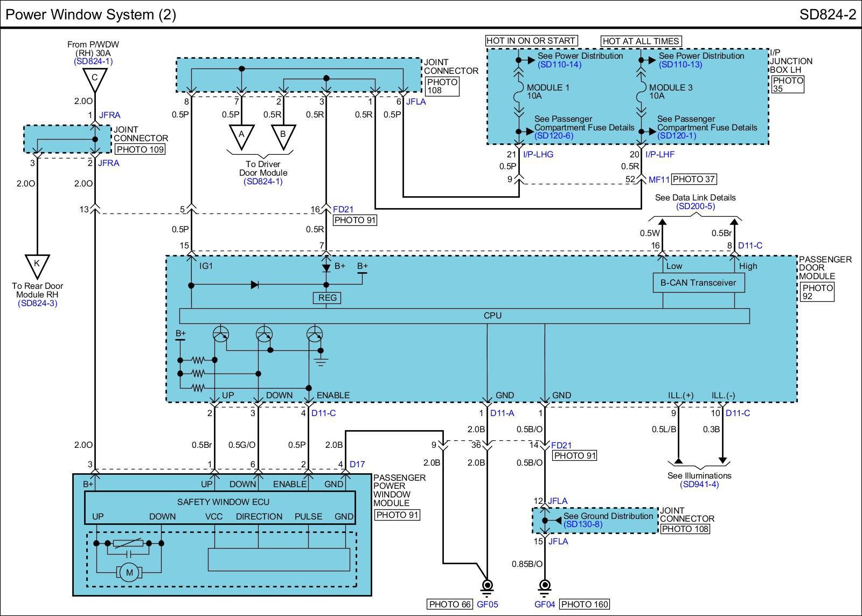Open the PHOTO 109 box
The width and height of the screenshot is (862, 616).
point(140,149)
